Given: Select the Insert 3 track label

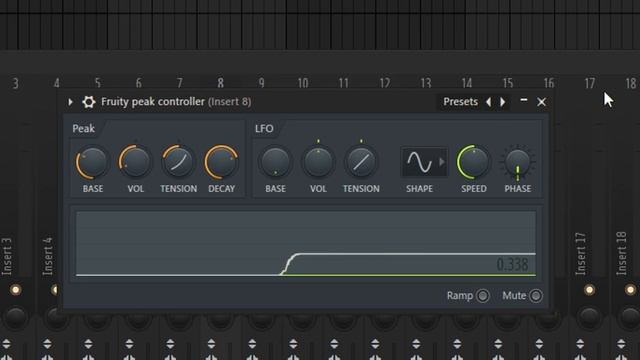Looking at the screenshot, I should pyautogui.click(x=7, y=257).
